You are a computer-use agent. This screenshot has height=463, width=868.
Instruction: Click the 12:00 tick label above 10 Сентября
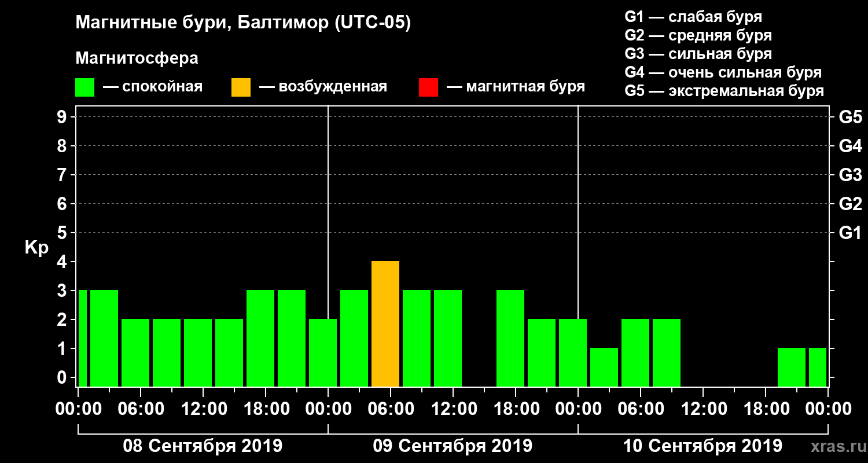pyautogui.click(x=703, y=409)
